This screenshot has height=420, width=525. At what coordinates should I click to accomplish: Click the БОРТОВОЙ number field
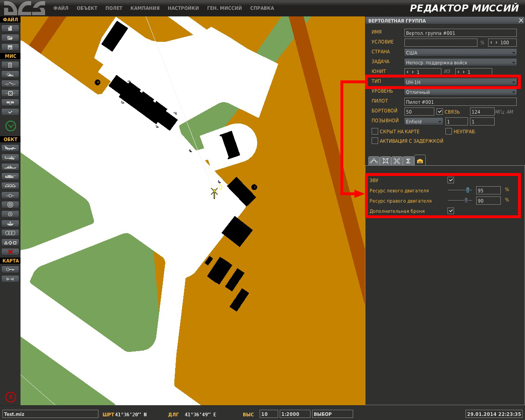pos(419,112)
